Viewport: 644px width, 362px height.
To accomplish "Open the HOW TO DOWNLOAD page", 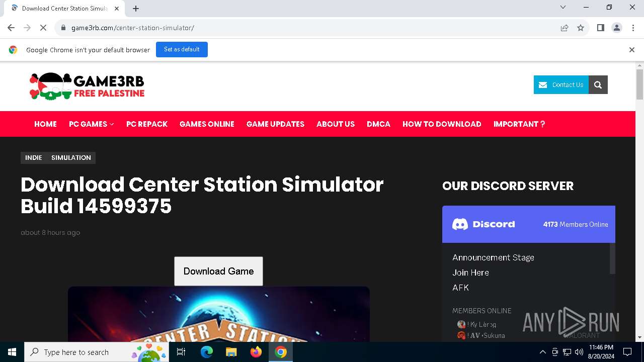I will point(442,124).
